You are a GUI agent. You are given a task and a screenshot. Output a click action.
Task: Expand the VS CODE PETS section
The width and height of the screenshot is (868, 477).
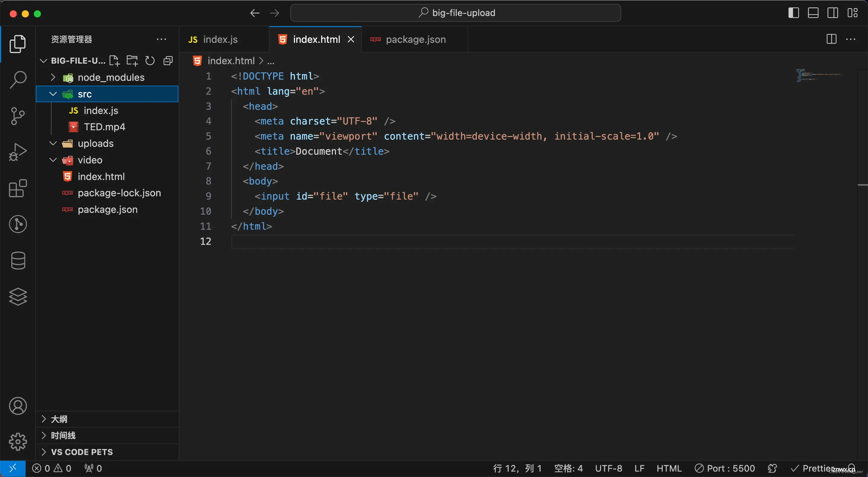[107, 452]
